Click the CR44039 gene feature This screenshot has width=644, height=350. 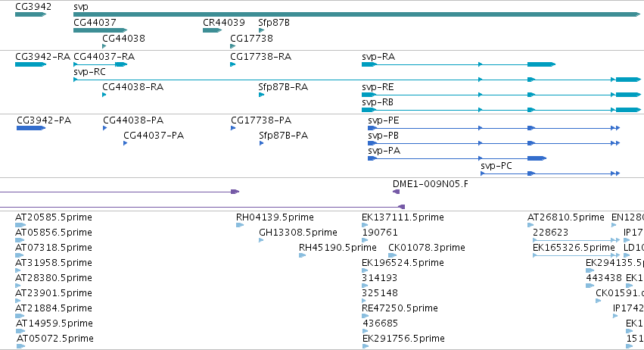pos(213,30)
